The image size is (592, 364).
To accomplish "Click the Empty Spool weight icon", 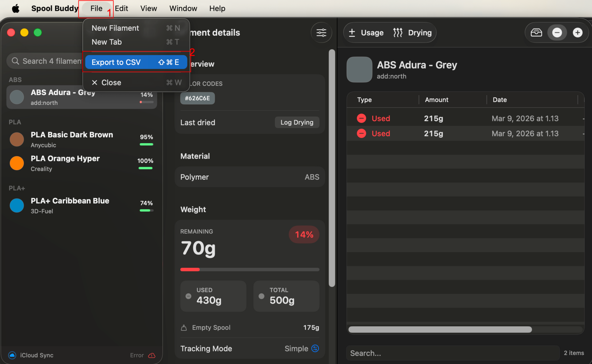I will pos(184,328).
